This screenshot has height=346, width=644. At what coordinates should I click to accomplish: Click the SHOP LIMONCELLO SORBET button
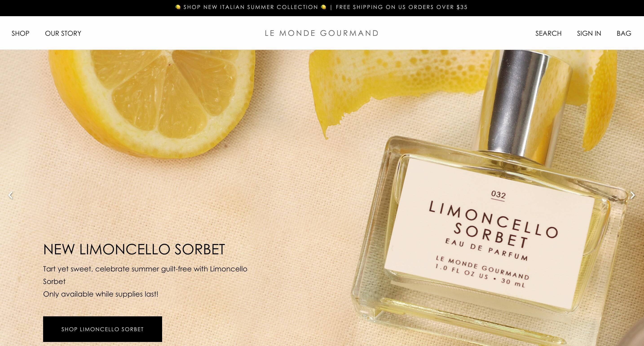(102, 329)
